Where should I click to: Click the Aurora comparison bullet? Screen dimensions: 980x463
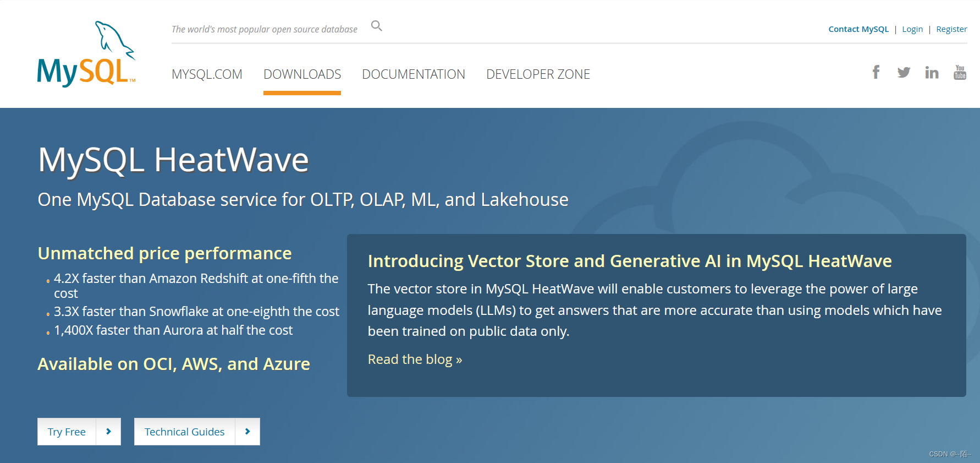click(173, 330)
